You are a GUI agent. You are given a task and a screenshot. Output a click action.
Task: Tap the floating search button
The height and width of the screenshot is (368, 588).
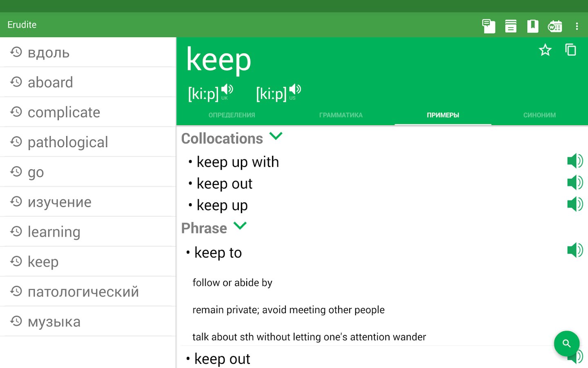coord(566,343)
